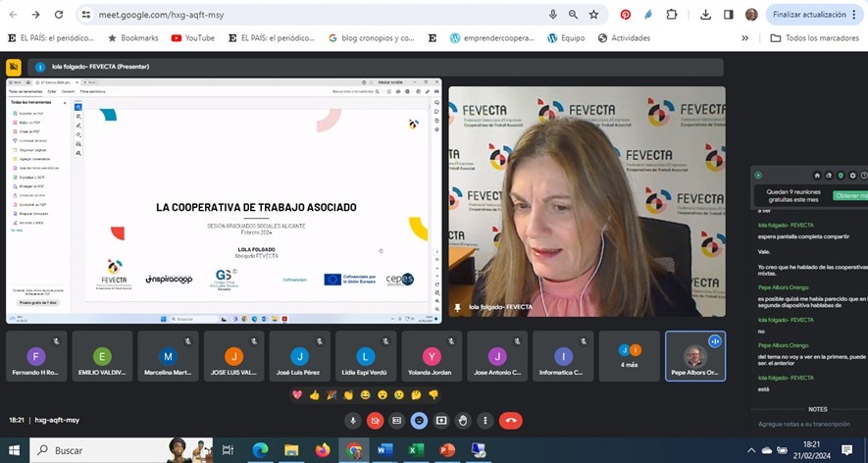Select Pepe Albors participant tile
Image resolution: width=868 pixels, height=463 pixels.
[x=695, y=356]
